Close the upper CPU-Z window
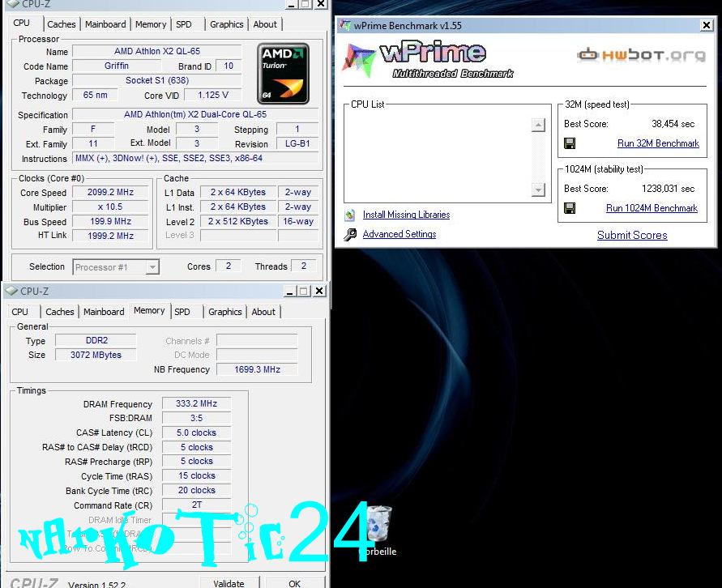Image resolution: width=722 pixels, height=588 pixels. tap(321, 4)
